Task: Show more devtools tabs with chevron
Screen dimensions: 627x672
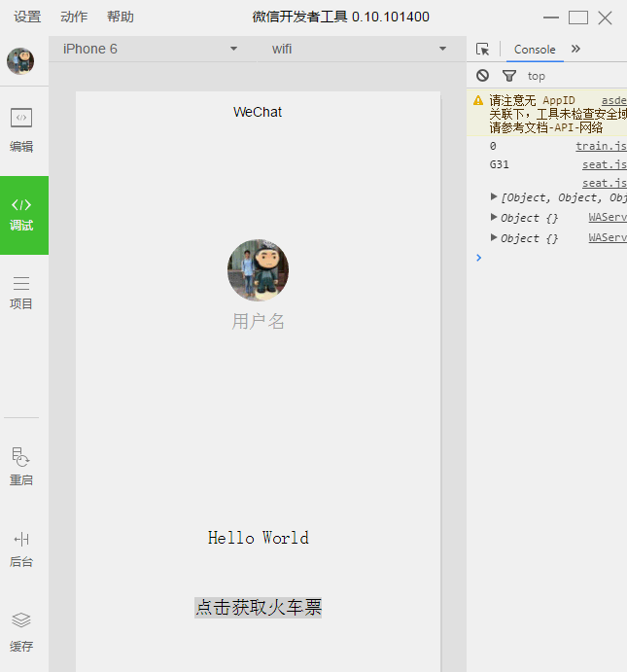Action: point(575,49)
